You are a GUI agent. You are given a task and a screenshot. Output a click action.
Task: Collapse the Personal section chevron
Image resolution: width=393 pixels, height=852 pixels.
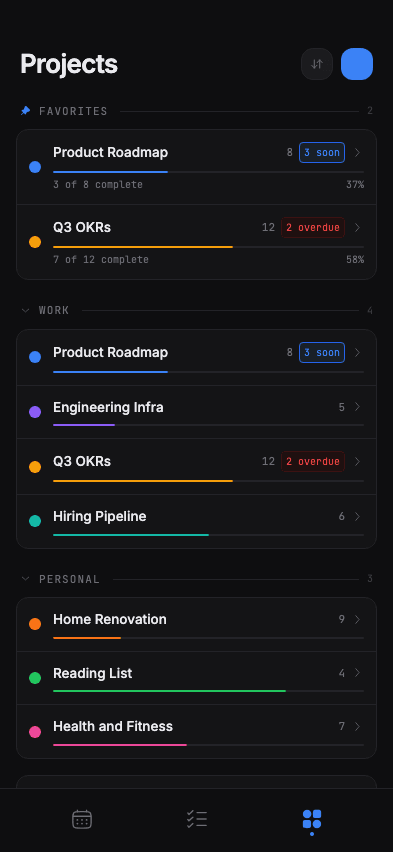(x=26, y=579)
